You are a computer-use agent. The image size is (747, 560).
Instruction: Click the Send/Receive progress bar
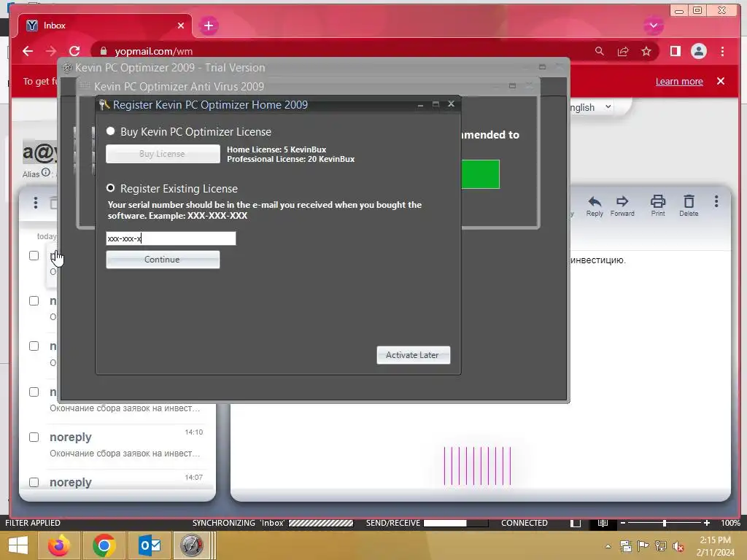point(455,523)
